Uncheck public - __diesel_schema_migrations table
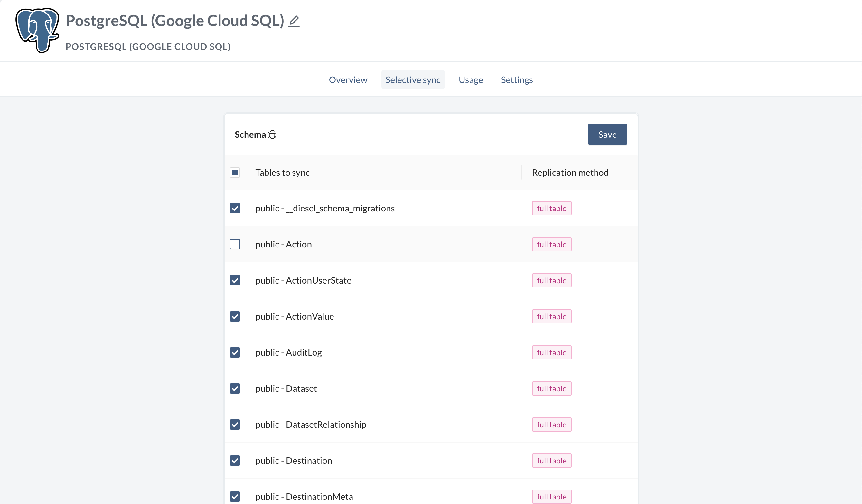The height and width of the screenshot is (504, 862). [x=235, y=208]
